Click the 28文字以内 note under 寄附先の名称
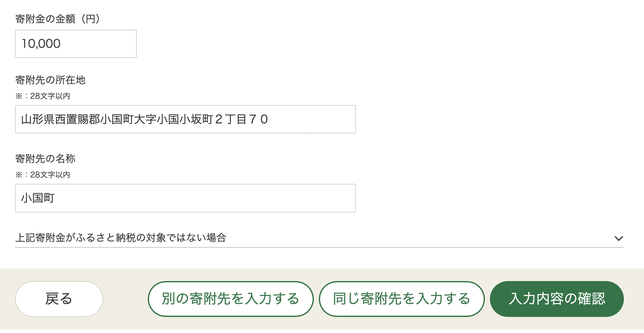This screenshot has height=333, width=644. (43, 175)
